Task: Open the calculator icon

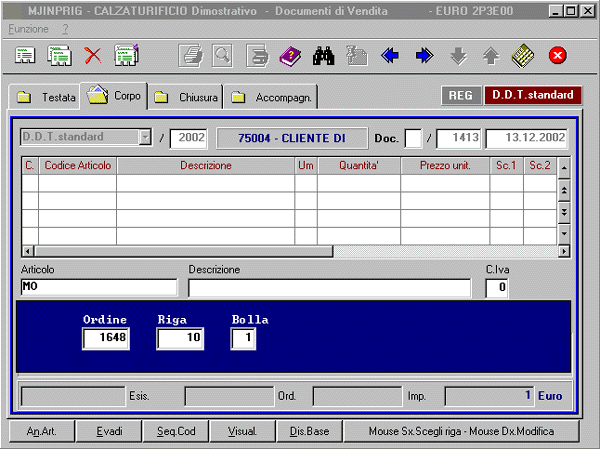Action: click(x=523, y=56)
